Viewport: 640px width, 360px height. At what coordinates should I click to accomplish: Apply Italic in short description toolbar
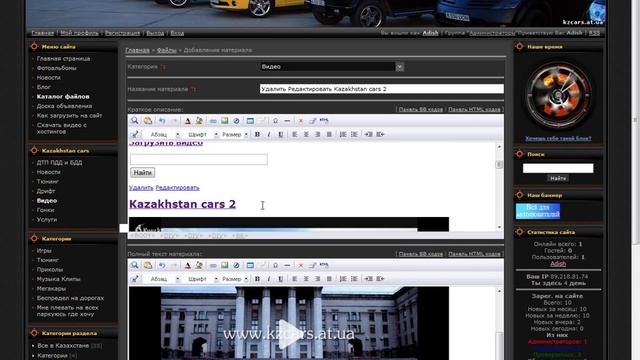click(269, 134)
